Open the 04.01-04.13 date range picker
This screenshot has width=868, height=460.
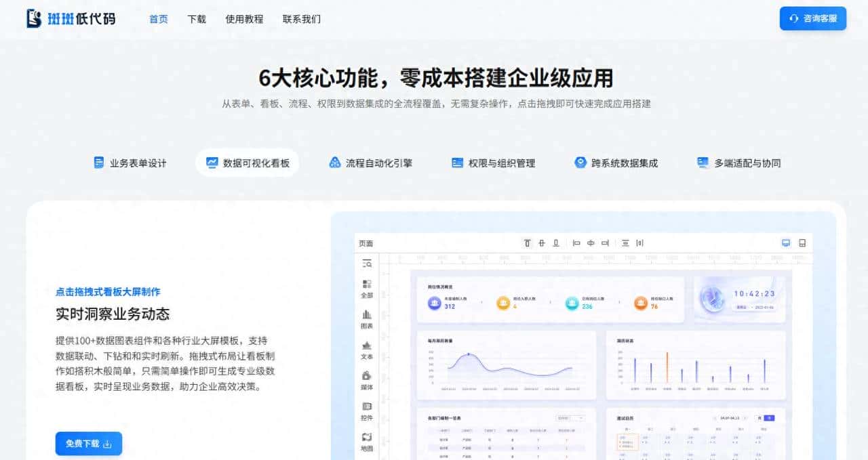[730, 418]
